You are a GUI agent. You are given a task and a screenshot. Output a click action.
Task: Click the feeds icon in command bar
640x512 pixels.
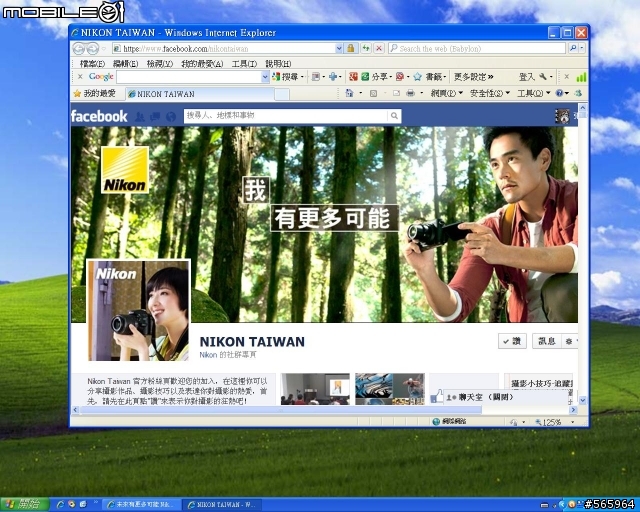(373, 93)
